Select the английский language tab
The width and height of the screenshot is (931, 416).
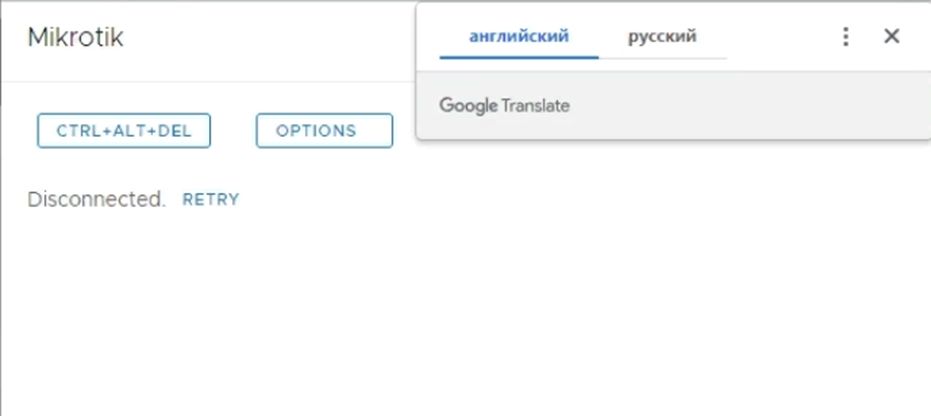[519, 37]
